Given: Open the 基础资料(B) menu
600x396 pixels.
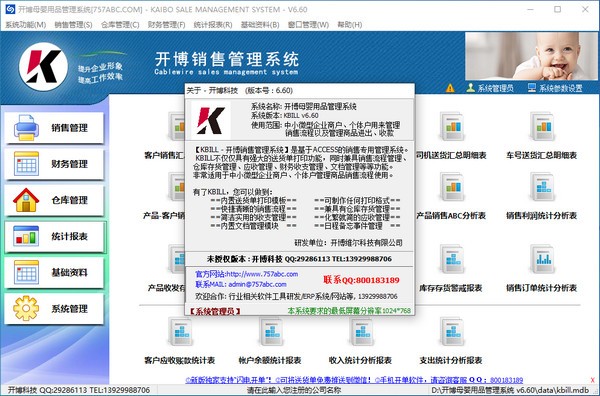Looking at the screenshot, I should click(x=260, y=25).
